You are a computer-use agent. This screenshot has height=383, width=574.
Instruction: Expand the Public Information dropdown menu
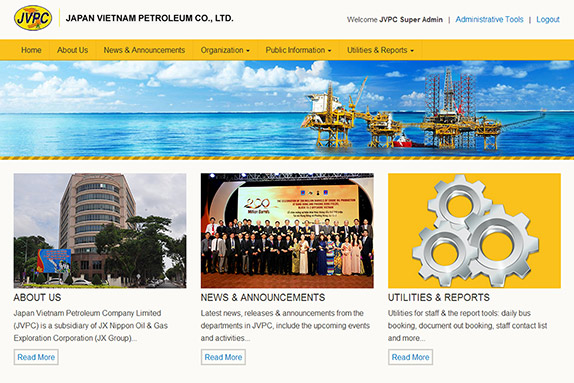(298, 50)
